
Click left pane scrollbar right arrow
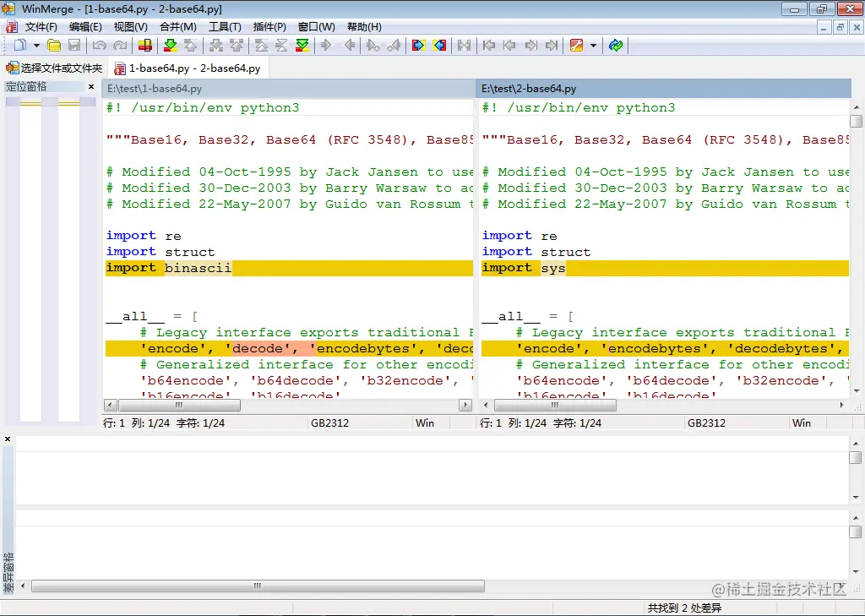coord(465,405)
